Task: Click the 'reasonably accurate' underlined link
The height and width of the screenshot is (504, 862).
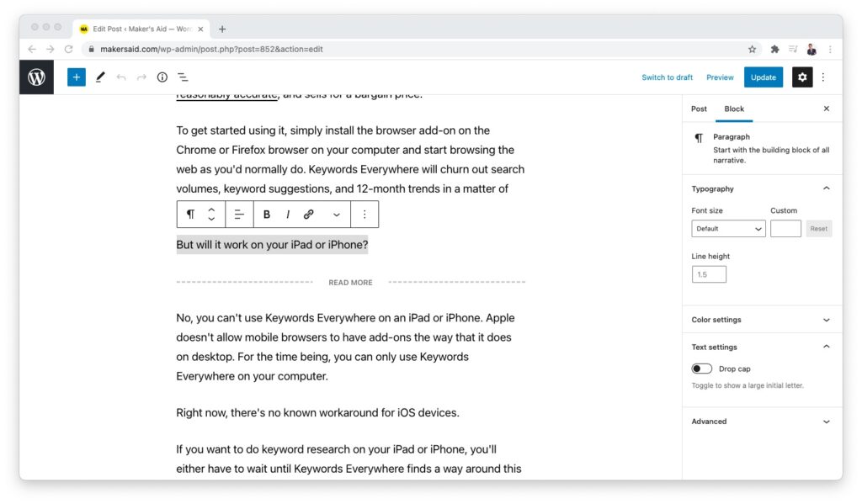Action: (x=227, y=96)
